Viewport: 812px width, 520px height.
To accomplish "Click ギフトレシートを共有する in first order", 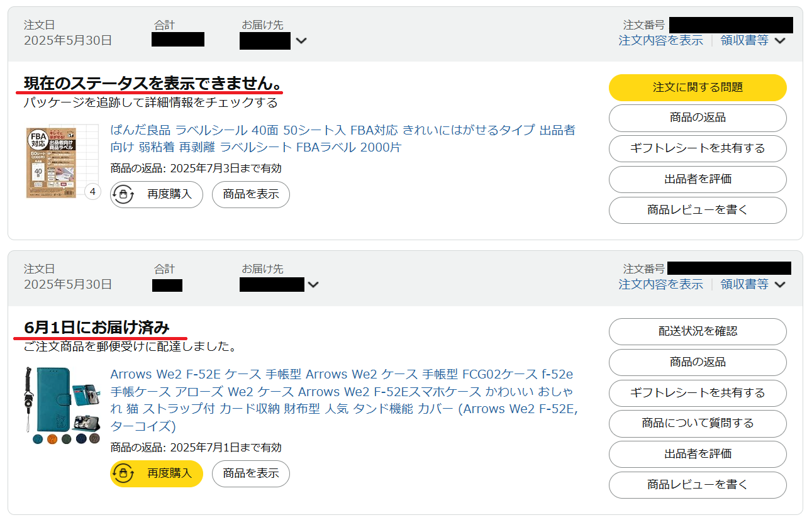I will (698, 148).
